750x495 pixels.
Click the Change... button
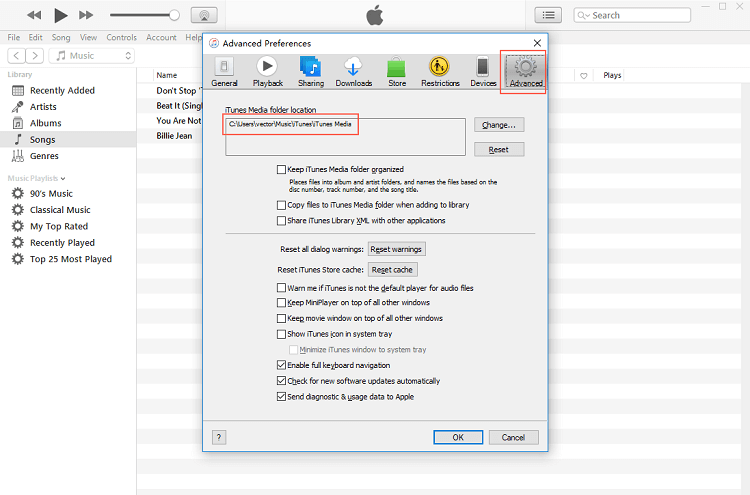pos(499,125)
